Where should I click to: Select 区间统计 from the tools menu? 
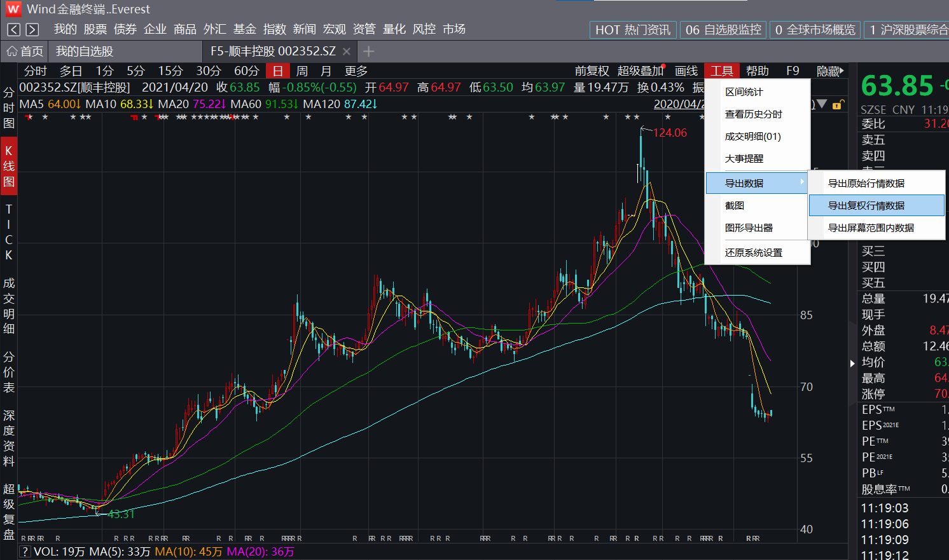coord(757,92)
